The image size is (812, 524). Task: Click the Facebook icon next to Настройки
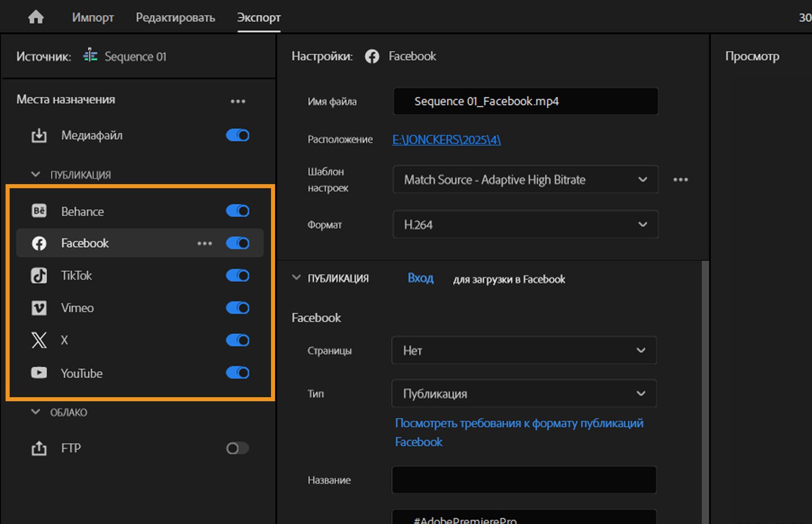click(372, 56)
